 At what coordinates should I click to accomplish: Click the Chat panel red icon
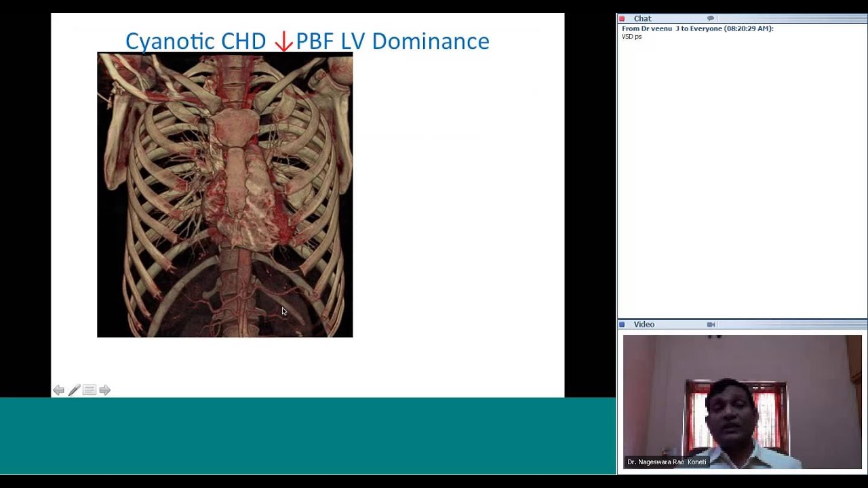pyautogui.click(x=622, y=19)
